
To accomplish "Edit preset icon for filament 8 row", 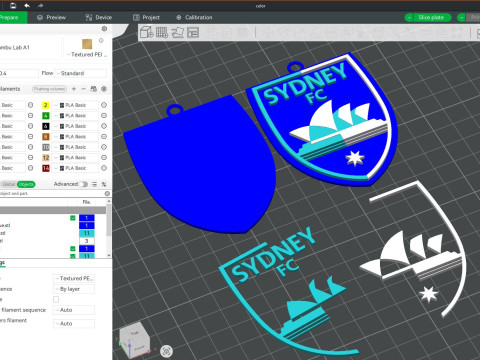I will point(104,137).
